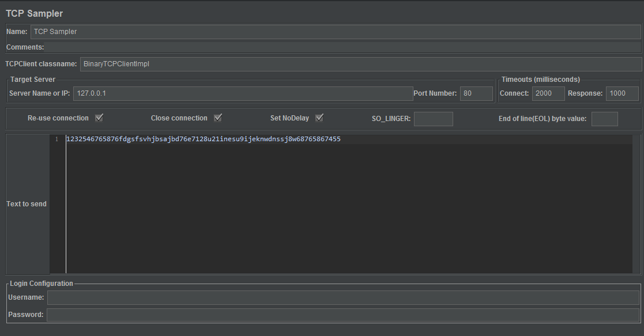644x336 pixels.
Task: Click the Server Name or IP field
Action: pyautogui.click(x=231, y=93)
